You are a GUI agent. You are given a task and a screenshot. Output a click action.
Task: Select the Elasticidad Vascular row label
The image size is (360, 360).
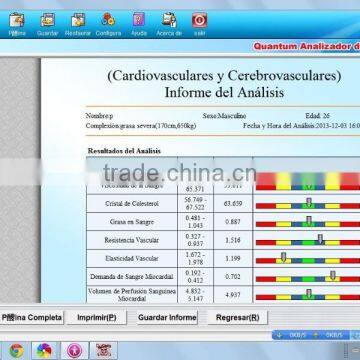point(132,258)
